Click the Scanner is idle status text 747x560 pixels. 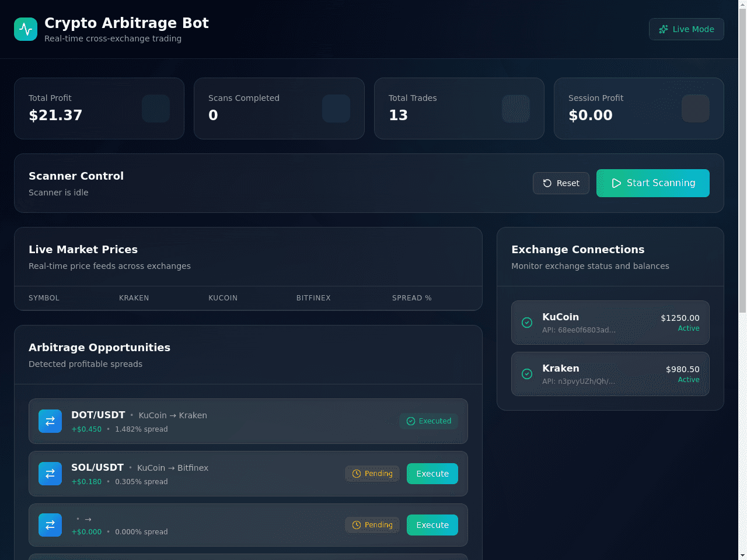click(x=58, y=192)
